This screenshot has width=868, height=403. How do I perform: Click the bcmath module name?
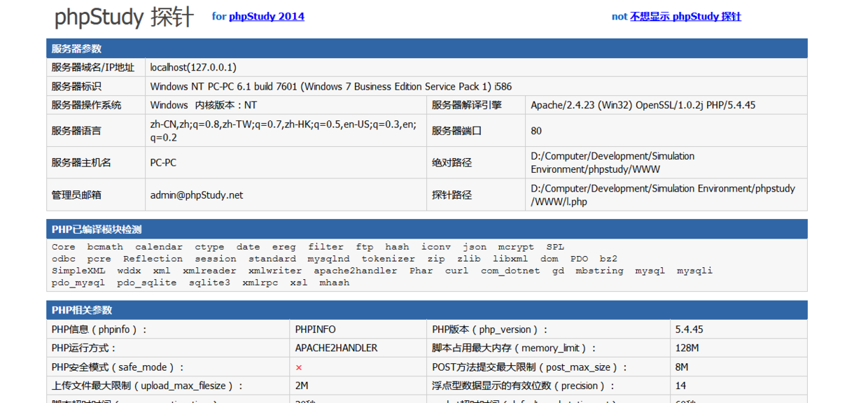[x=105, y=247]
